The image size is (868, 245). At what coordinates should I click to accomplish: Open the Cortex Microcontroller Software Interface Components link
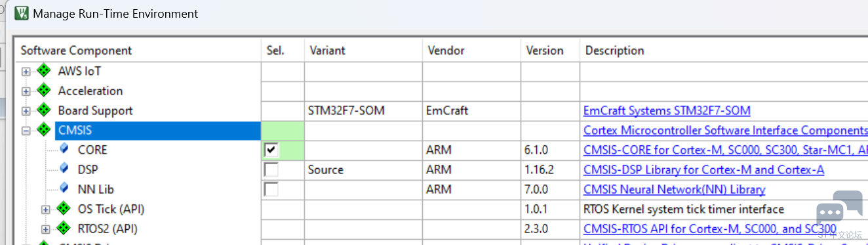point(725,131)
